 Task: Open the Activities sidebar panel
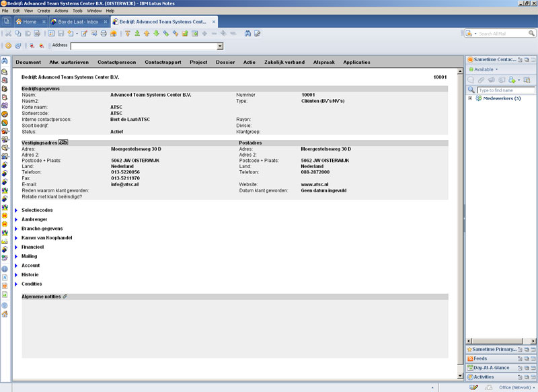click(x=484, y=377)
